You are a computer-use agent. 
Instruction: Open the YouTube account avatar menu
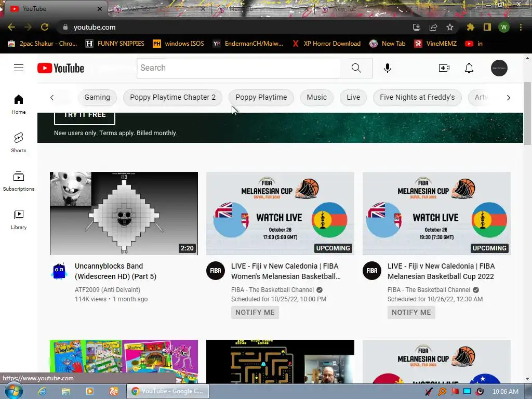click(499, 68)
